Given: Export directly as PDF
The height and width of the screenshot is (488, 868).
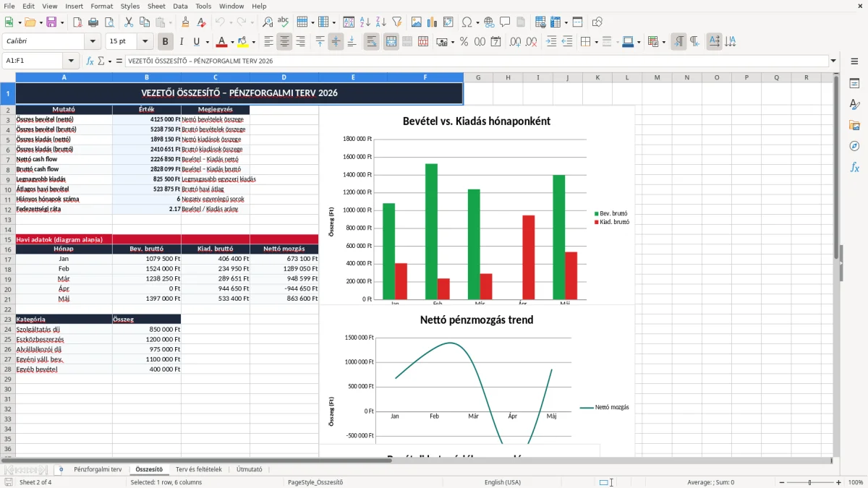Looking at the screenshot, I should pyautogui.click(x=77, y=22).
